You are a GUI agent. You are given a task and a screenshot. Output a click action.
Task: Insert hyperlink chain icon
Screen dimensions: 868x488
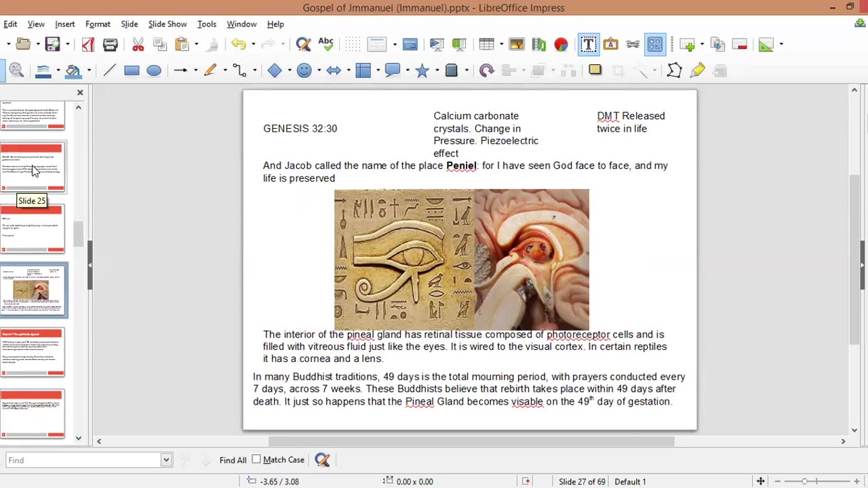(x=633, y=45)
